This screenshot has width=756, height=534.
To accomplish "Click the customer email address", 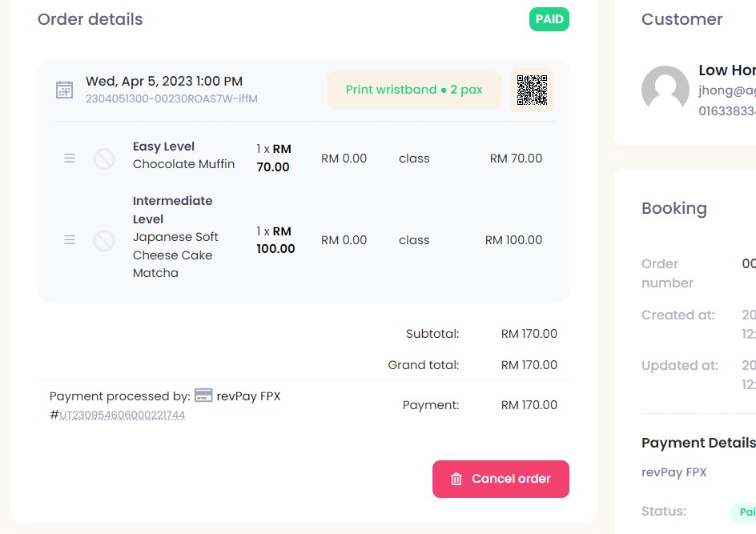I will (x=726, y=91).
